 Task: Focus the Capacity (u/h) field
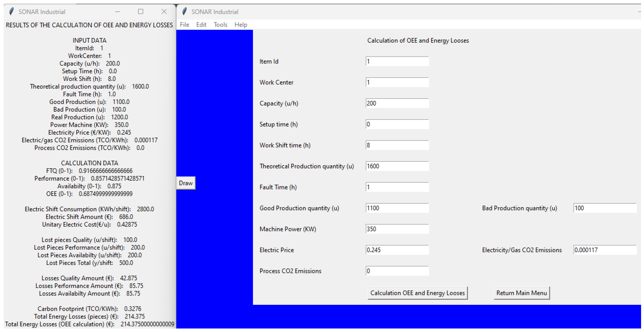click(x=397, y=103)
